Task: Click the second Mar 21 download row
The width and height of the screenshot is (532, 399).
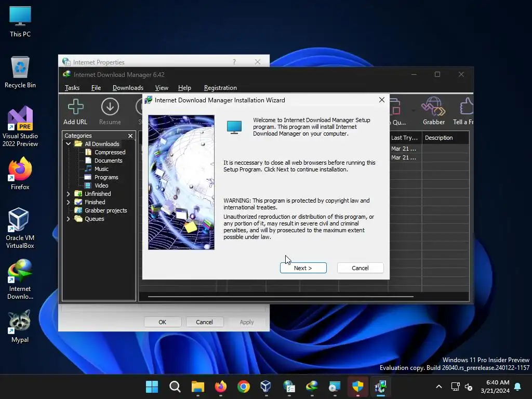Action: pos(403,157)
